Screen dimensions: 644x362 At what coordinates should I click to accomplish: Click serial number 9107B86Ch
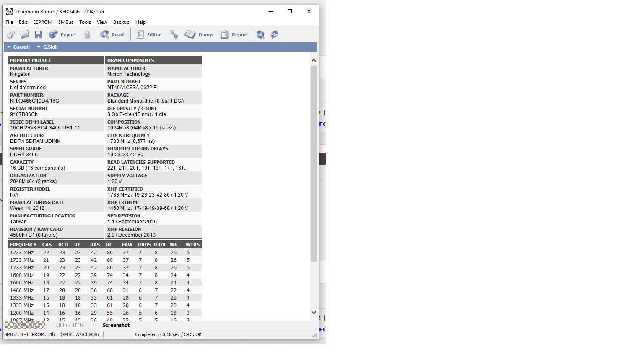pyautogui.click(x=24, y=114)
